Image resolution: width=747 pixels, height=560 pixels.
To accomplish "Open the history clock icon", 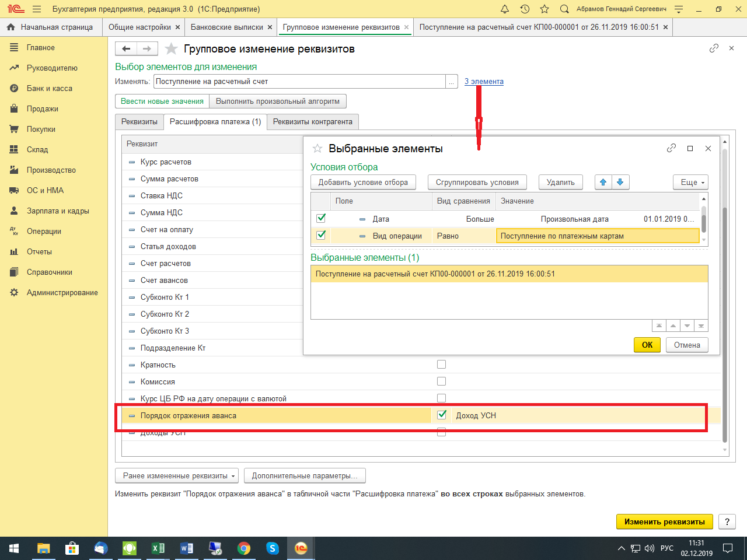I will tap(525, 9).
